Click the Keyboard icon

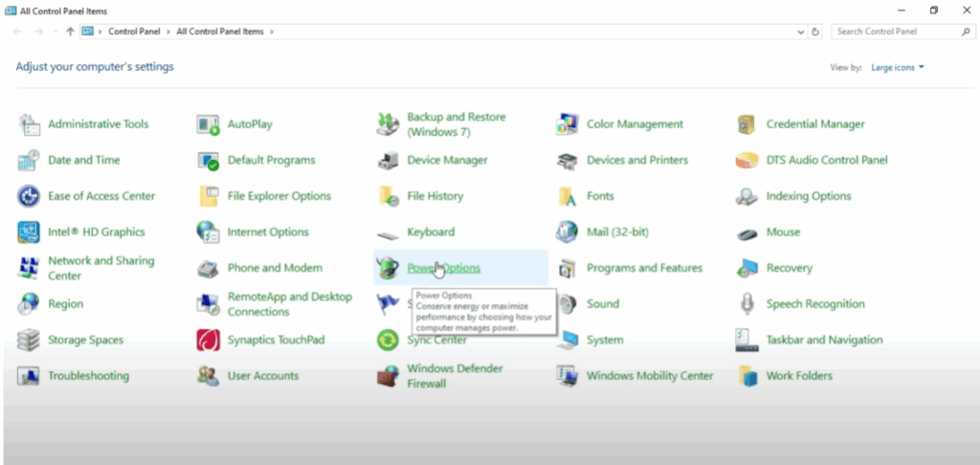(x=388, y=235)
